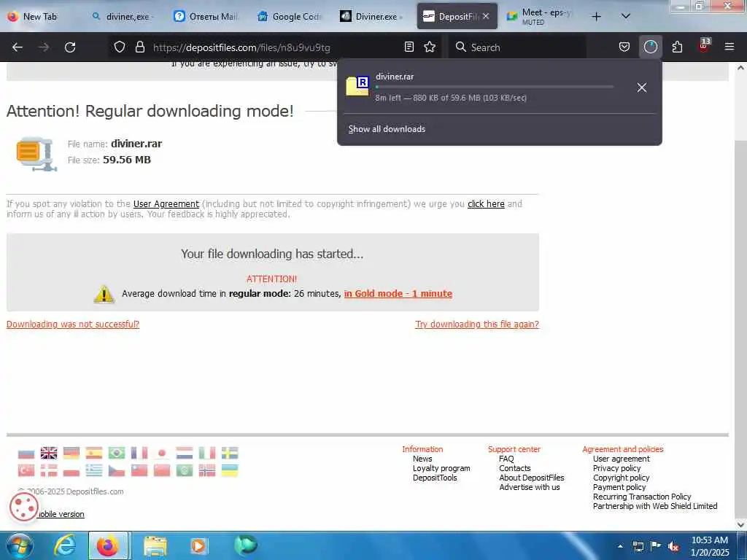747x560 pixels.
Task: Open the User Agreement link in notice
Action: click(166, 204)
